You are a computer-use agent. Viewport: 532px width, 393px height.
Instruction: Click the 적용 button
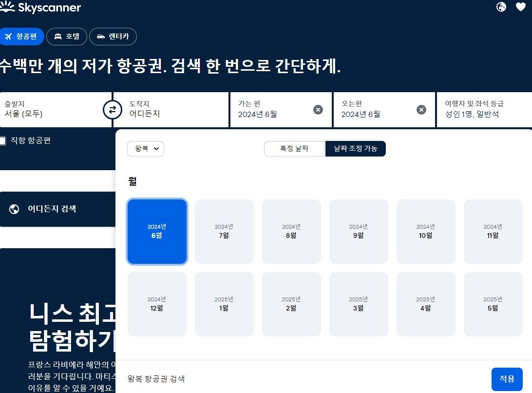point(507,379)
